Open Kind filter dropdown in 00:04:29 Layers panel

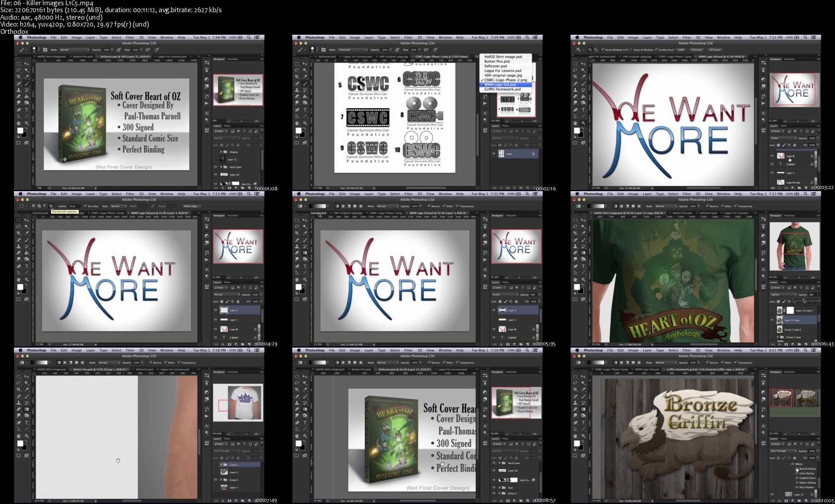220,288
